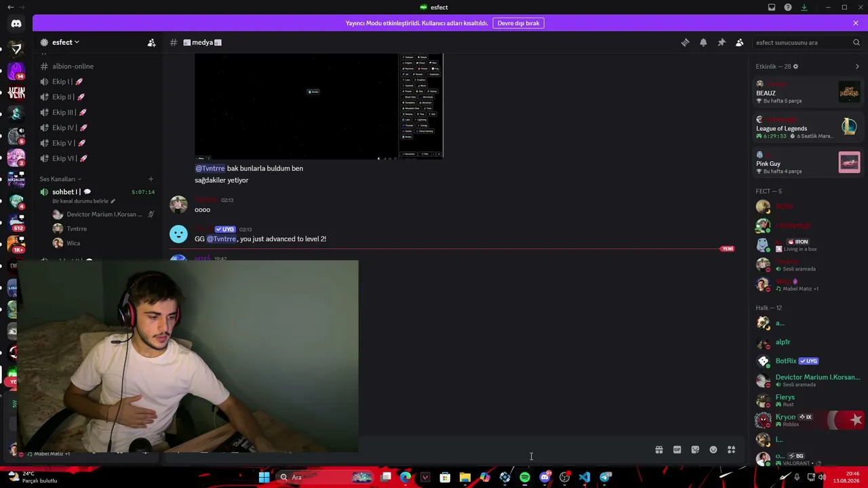Open the help icon in the title bar
This screenshot has width=868, height=488.
(788, 7)
